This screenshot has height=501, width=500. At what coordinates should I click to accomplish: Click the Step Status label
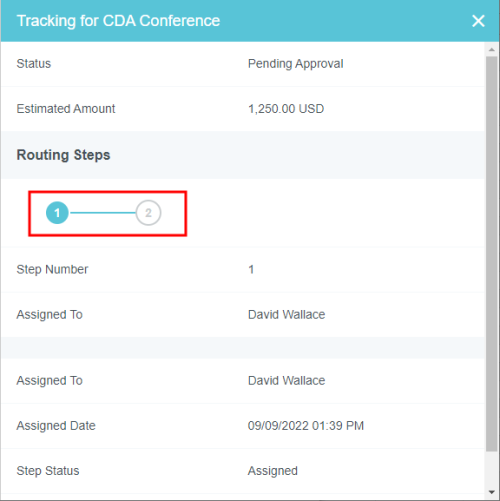point(48,471)
